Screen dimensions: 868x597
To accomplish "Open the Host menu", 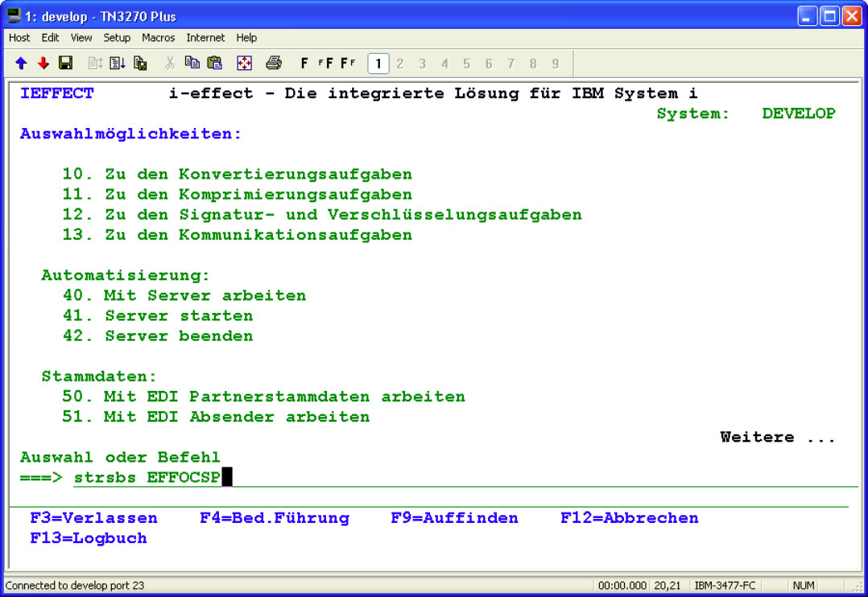I will tap(19, 38).
